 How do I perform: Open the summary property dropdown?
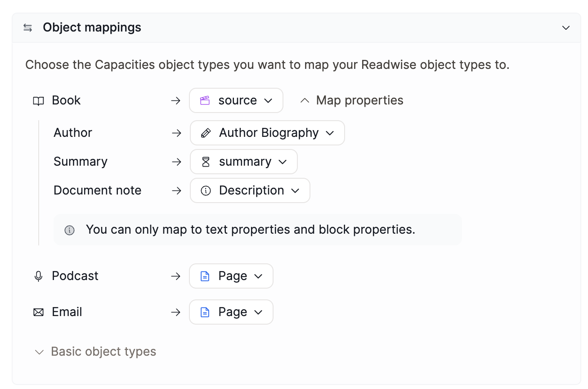(x=244, y=162)
